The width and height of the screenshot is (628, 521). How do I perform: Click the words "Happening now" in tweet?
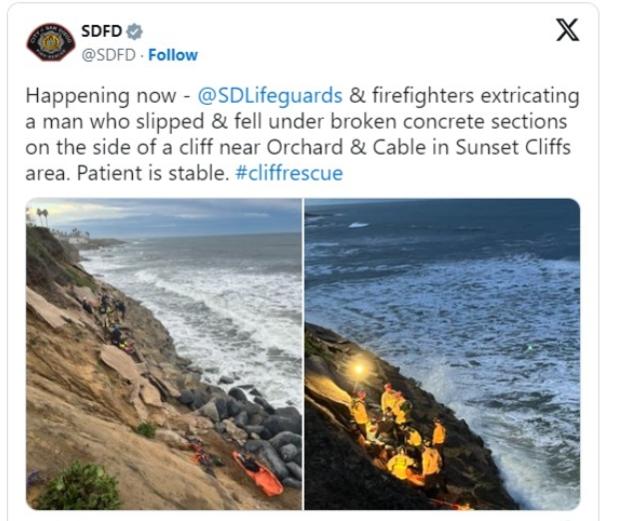coord(101,96)
